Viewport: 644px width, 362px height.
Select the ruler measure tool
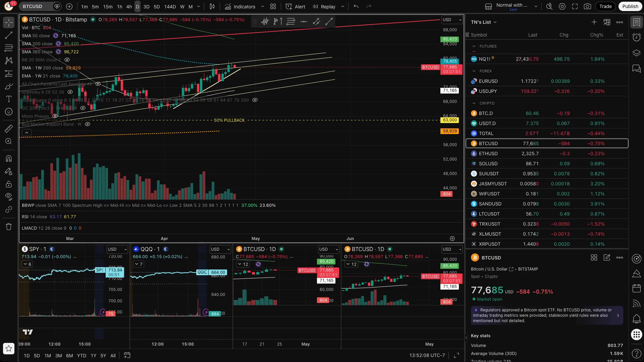click(9, 128)
